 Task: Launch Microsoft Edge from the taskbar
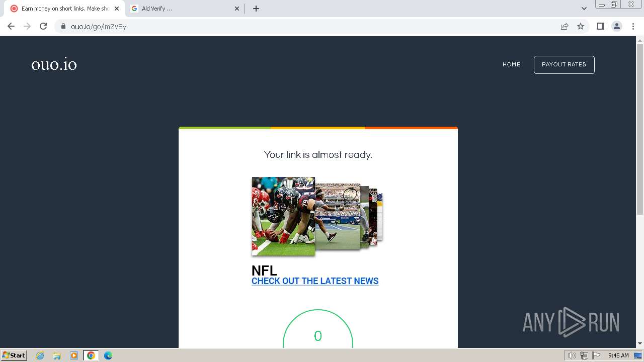108,355
